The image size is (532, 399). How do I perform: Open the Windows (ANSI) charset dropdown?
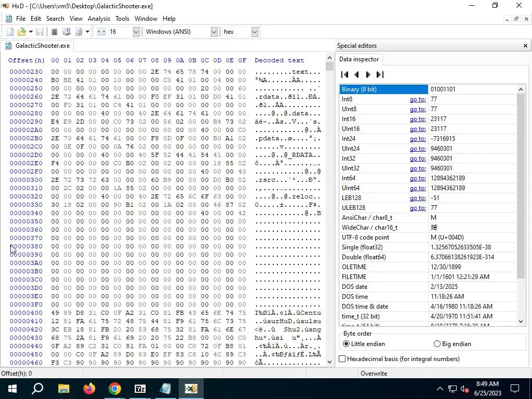tap(214, 32)
